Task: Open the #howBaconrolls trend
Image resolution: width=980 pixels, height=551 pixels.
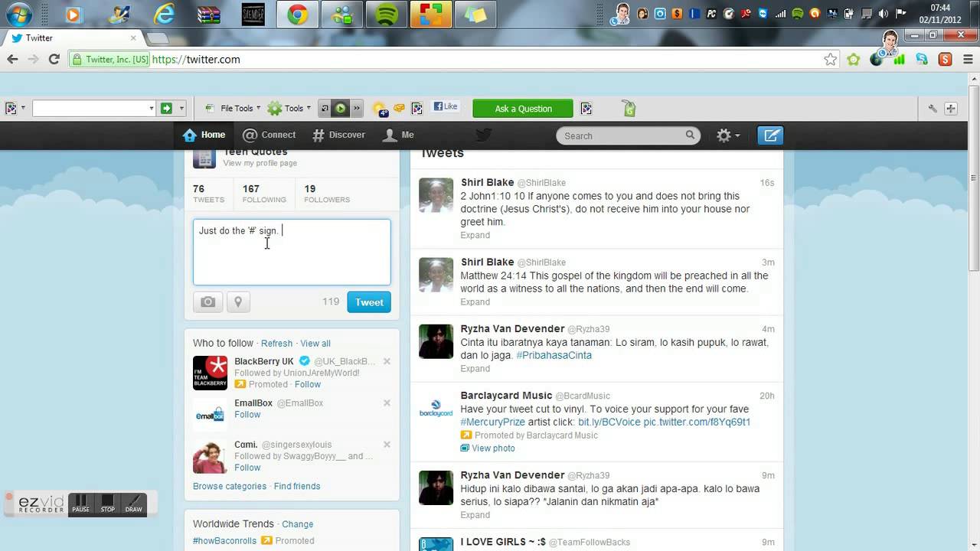Action: (224, 541)
